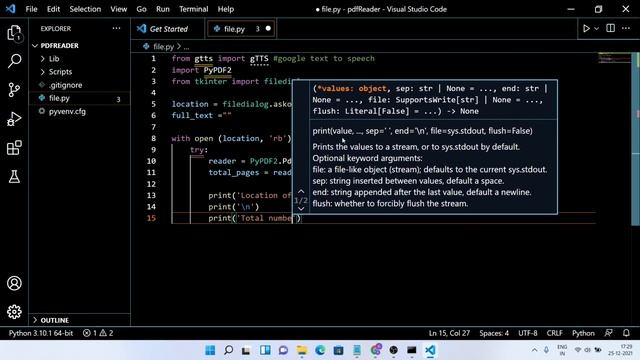This screenshot has width=640, height=360.
Task: Open Microsoft Edge from the taskbar
Action: [x=320, y=350]
